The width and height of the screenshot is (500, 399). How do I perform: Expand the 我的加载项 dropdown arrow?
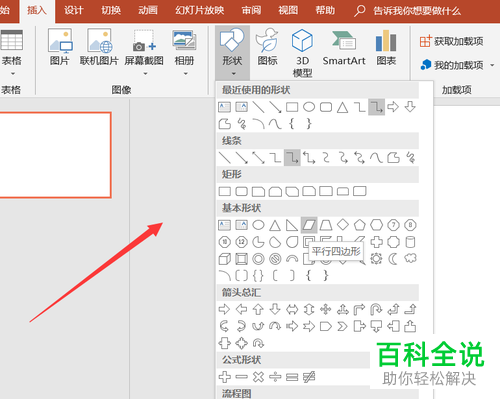[492, 65]
